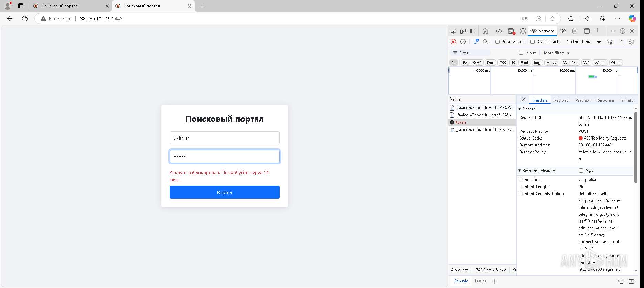Go back with the browser arrow
The image size is (644, 288).
click(x=10, y=19)
